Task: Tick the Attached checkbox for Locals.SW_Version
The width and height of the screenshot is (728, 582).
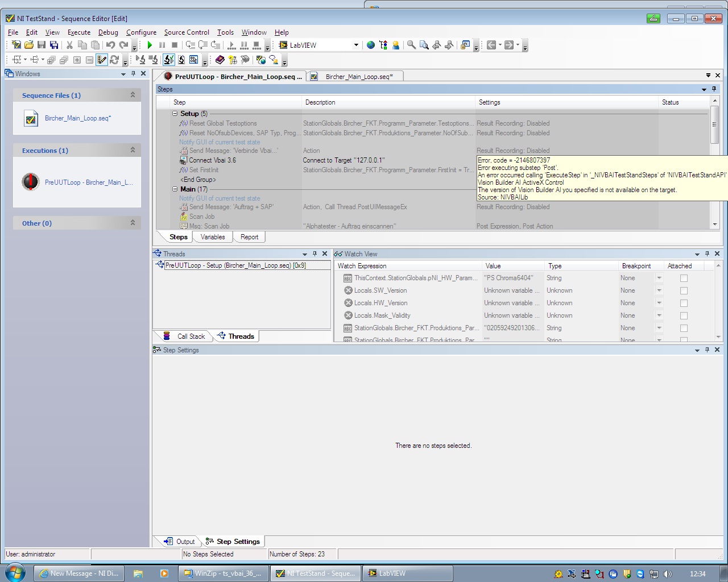Action: pos(684,290)
